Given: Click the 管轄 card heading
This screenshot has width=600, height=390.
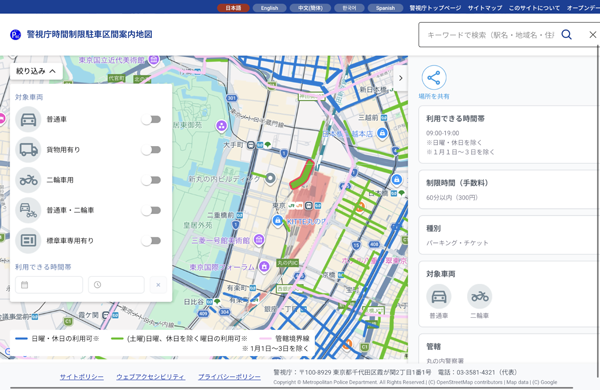Looking at the screenshot, I should [434, 346].
